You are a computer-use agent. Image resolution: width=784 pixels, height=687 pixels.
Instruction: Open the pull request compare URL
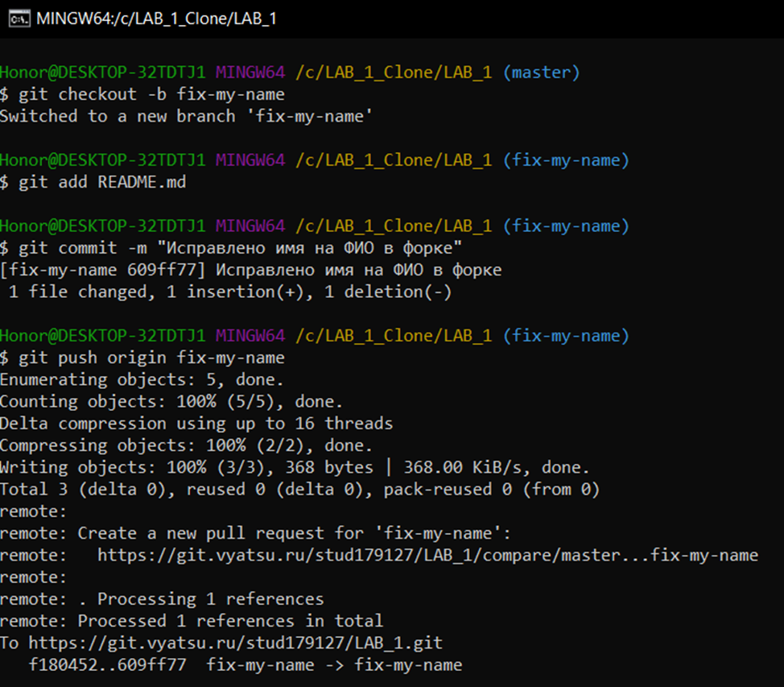pyautogui.click(x=427, y=555)
